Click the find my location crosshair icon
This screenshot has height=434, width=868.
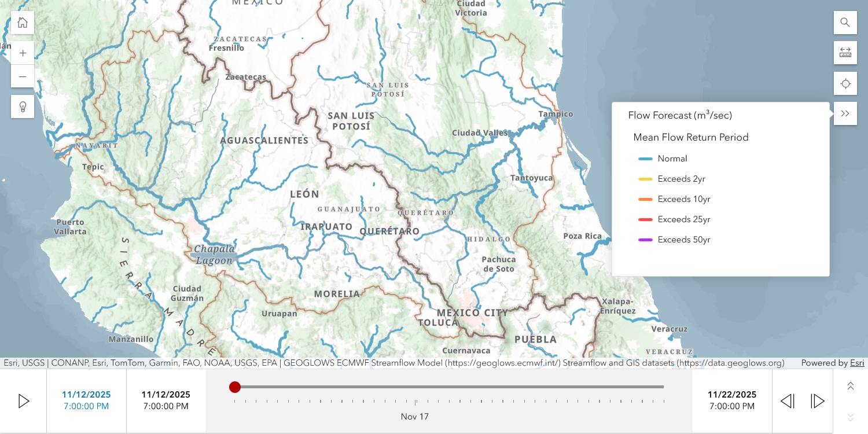(x=845, y=84)
